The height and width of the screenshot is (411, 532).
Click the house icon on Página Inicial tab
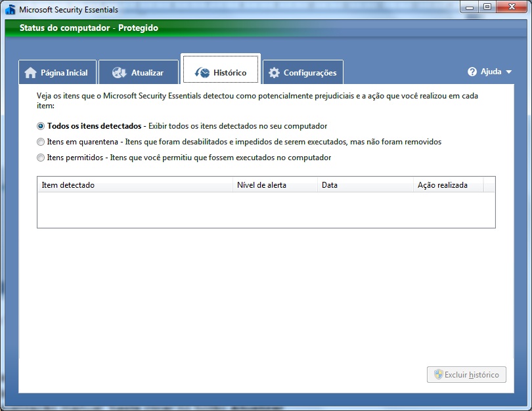click(30, 73)
